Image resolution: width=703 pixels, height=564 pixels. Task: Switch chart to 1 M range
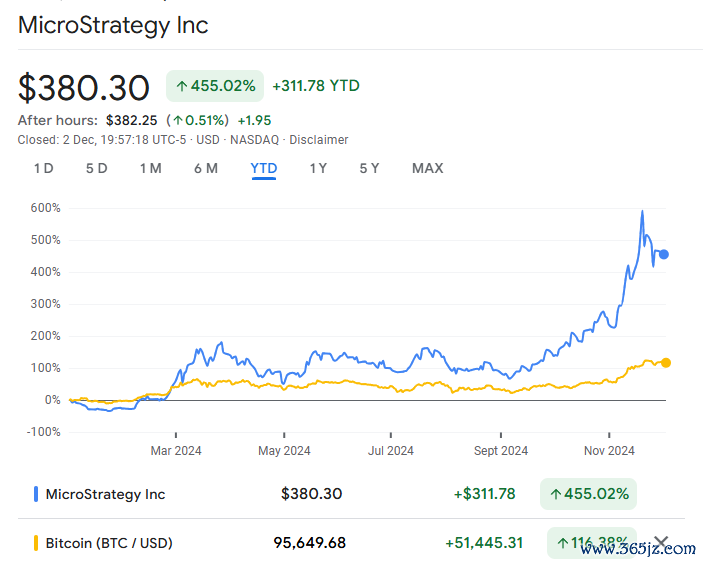click(151, 169)
